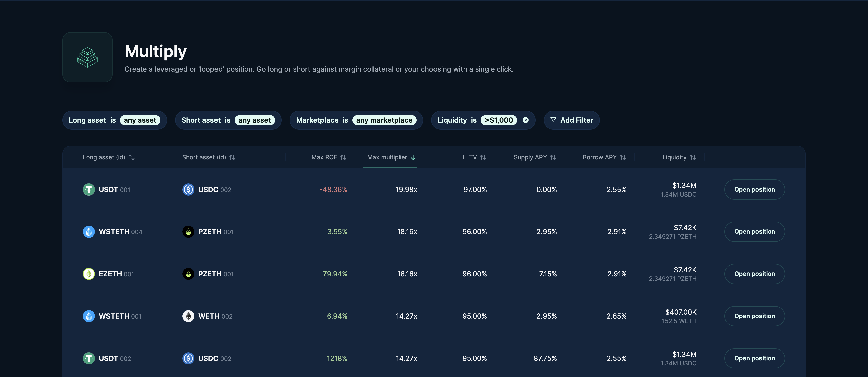This screenshot has width=868, height=377.
Task: Click the Multiply stacked-layers logo icon
Action: point(87,57)
